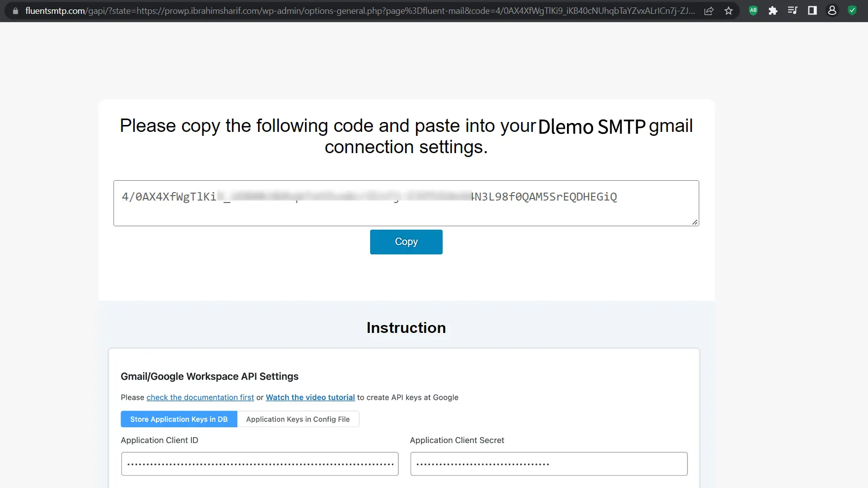Open the Watch the video tutorial link

point(310,398)
